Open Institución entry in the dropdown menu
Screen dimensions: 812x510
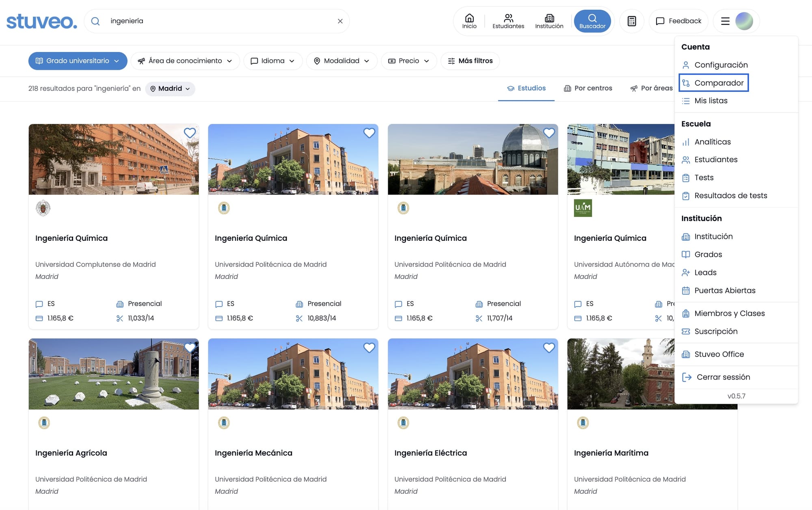707,236
